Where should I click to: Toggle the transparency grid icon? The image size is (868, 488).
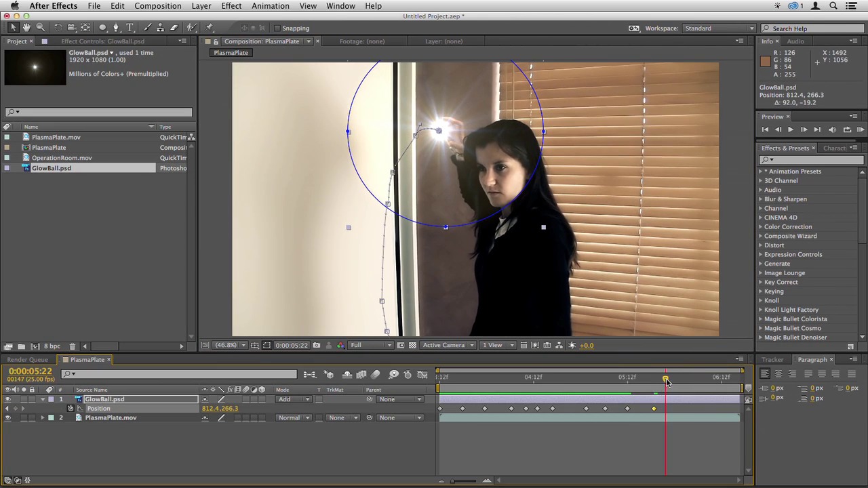point(412,346)
